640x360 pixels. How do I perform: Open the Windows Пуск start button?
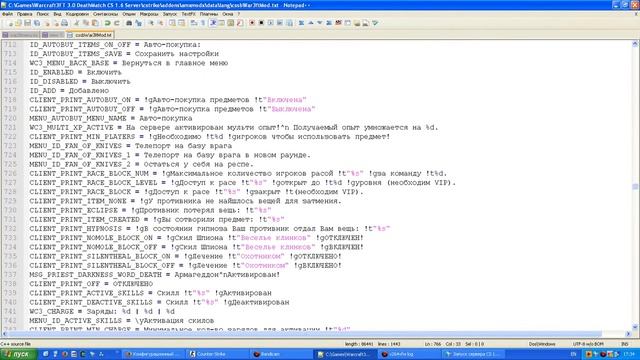click(x=19, y=354)
